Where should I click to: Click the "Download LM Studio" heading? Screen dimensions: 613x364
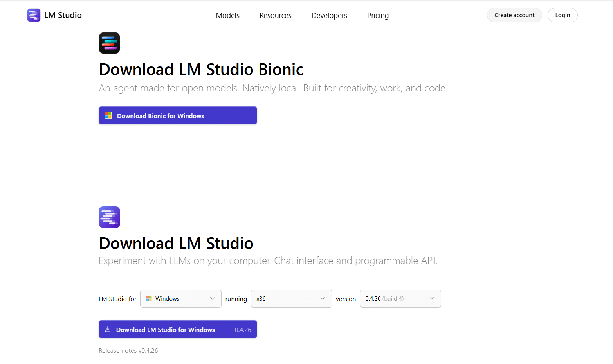pos(176,243)
